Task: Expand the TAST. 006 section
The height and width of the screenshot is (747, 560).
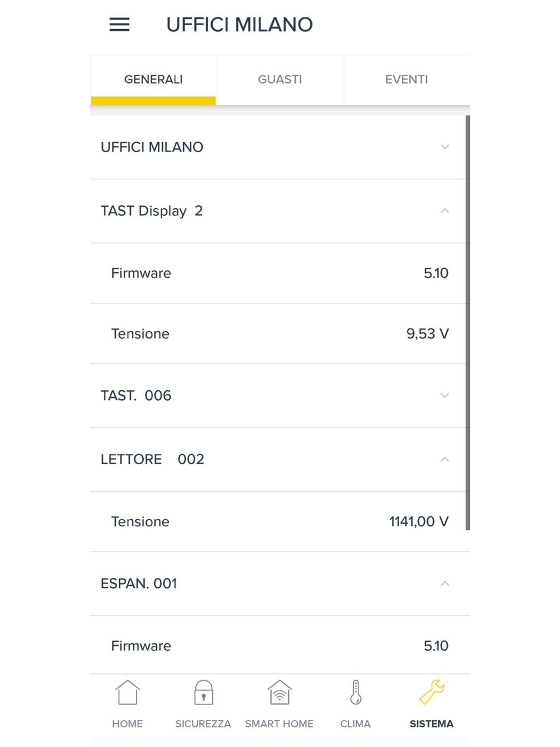Action: (x=445, y=396)
